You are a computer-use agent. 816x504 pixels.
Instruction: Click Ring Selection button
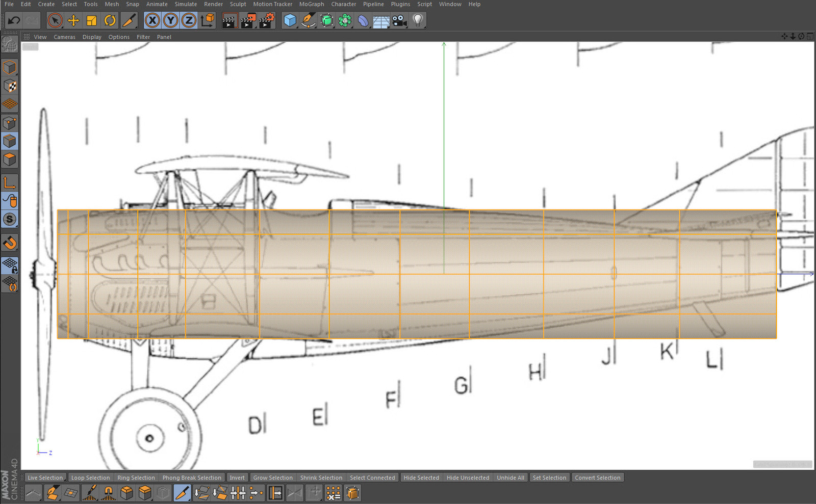136,478
